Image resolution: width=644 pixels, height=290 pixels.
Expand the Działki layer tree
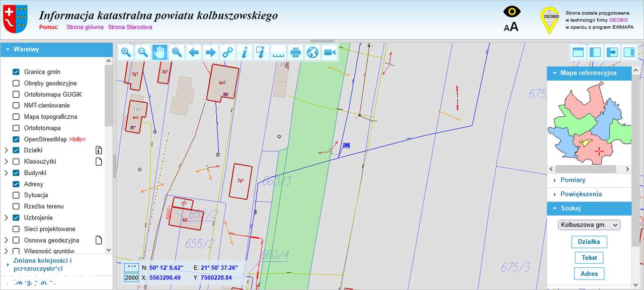click(x=6, y=150)
